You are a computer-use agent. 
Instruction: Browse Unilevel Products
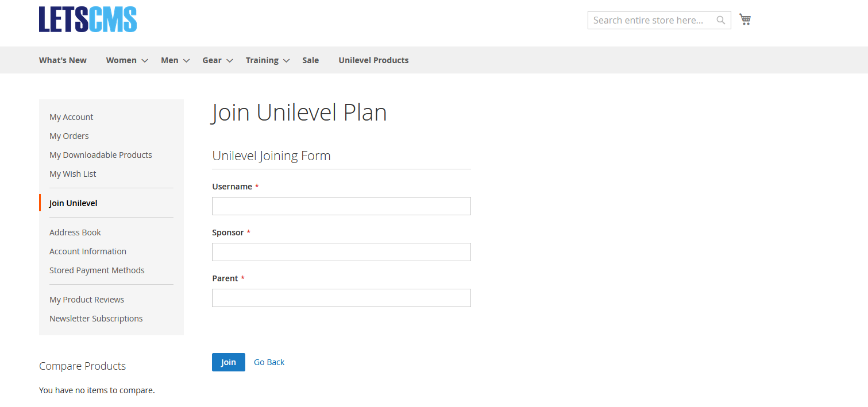click(373, 60)
